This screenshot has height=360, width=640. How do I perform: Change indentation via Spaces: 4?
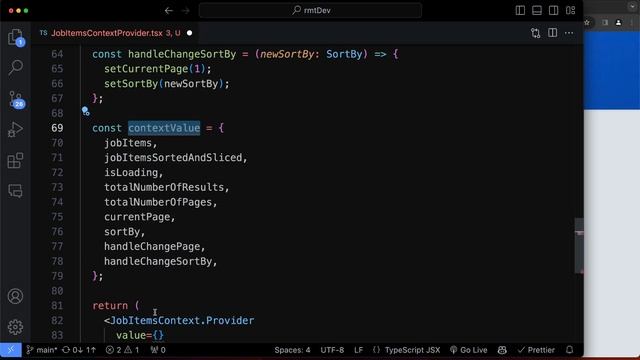pos(292,350)
